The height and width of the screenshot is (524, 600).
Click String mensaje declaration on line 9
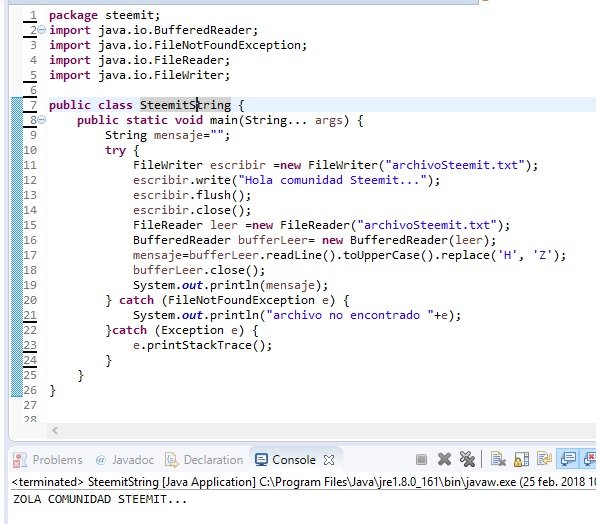[168, 135]
